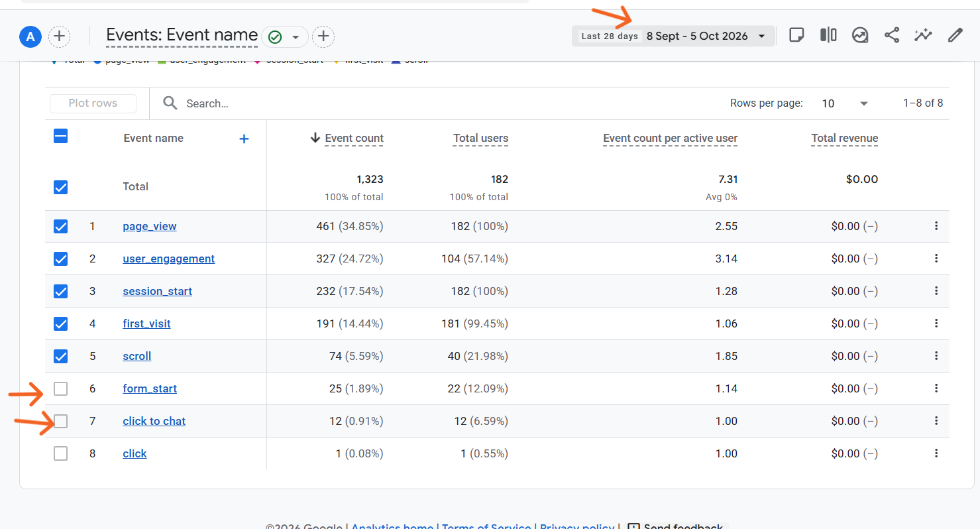Open more options menu for user_engagement row

pos(936,259)
